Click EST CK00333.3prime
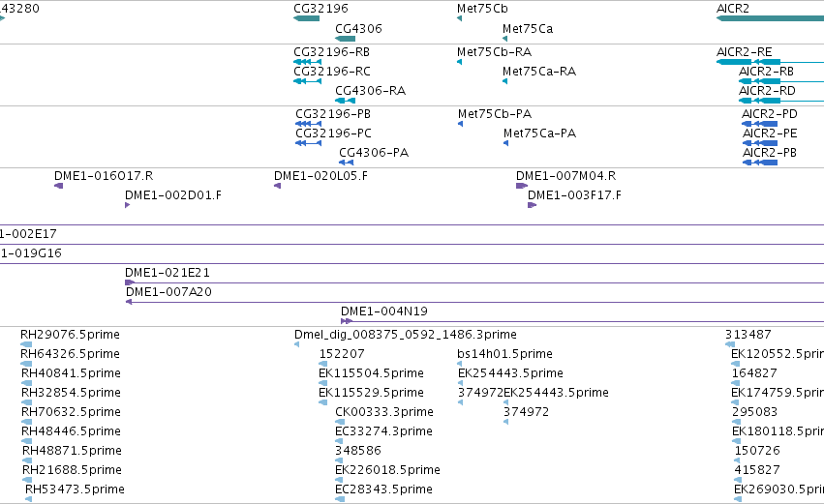The width and height of the screenshot is (824, 504). click(x=384, y=413)
